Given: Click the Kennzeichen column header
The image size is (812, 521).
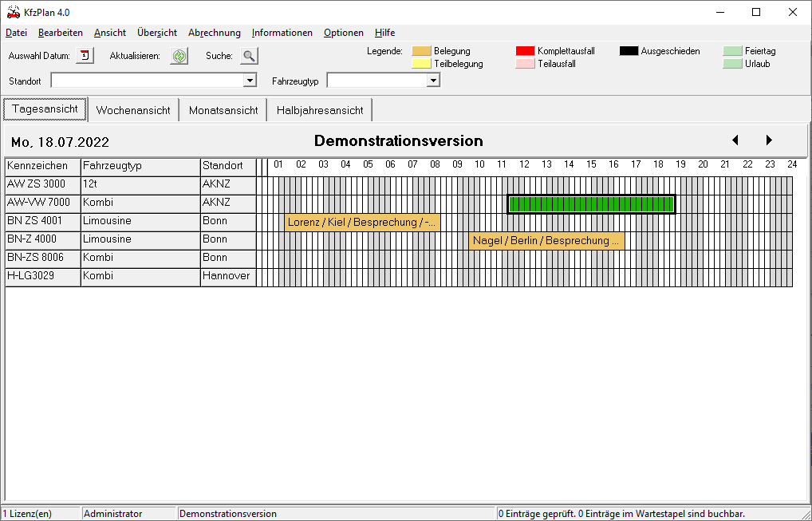Looking at the screenshot, I should click(42, 166).
